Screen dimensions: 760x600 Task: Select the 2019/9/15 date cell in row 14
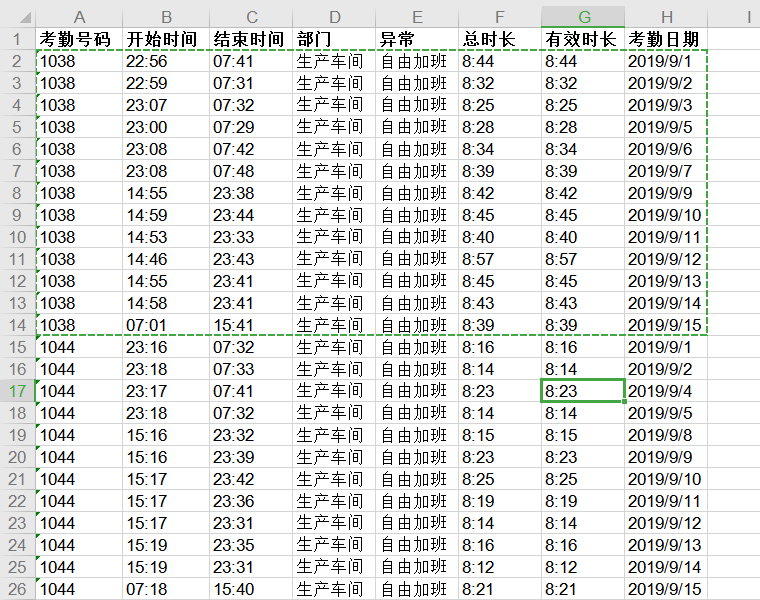point(665,325)
